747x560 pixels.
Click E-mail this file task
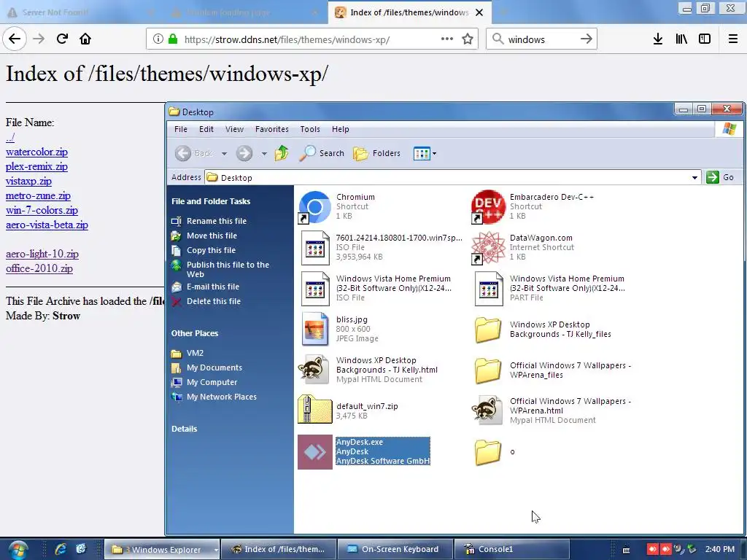205,287
